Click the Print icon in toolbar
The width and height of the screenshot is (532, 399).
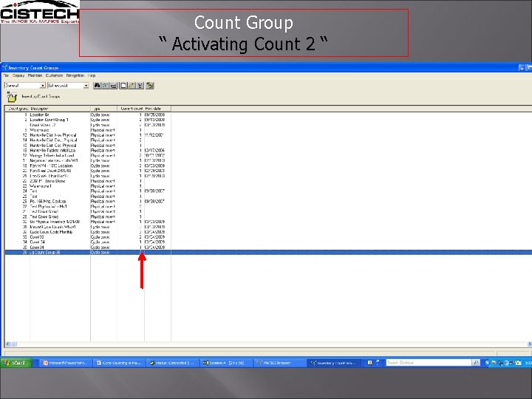pos(113,86)
